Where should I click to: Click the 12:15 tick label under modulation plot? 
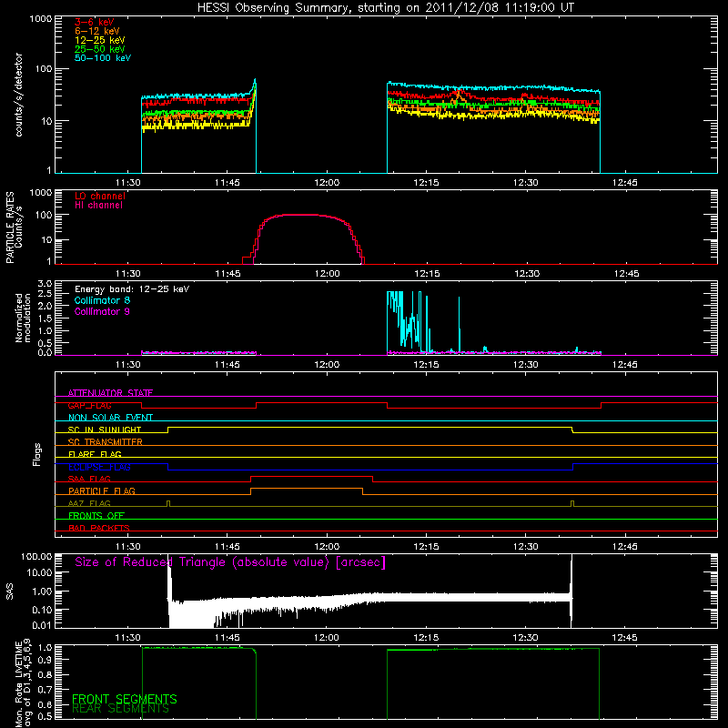click(x=426, y=365)
